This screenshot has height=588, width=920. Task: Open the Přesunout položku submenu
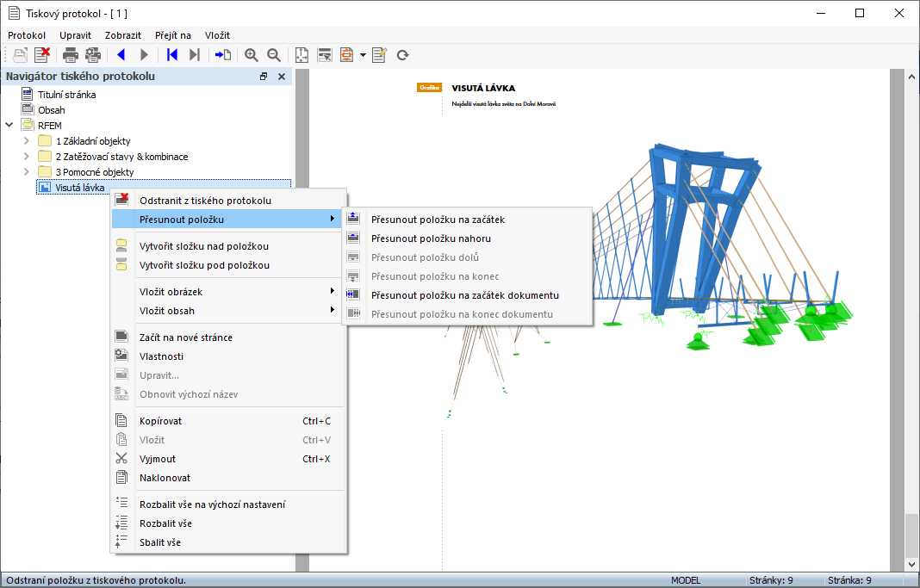click(228, 220)
